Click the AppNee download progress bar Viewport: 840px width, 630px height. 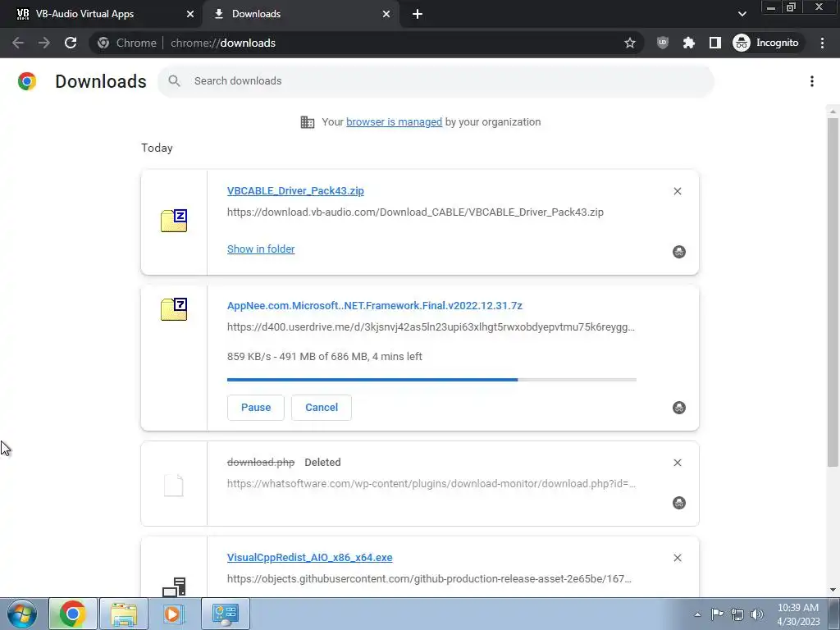pos(431,380)
